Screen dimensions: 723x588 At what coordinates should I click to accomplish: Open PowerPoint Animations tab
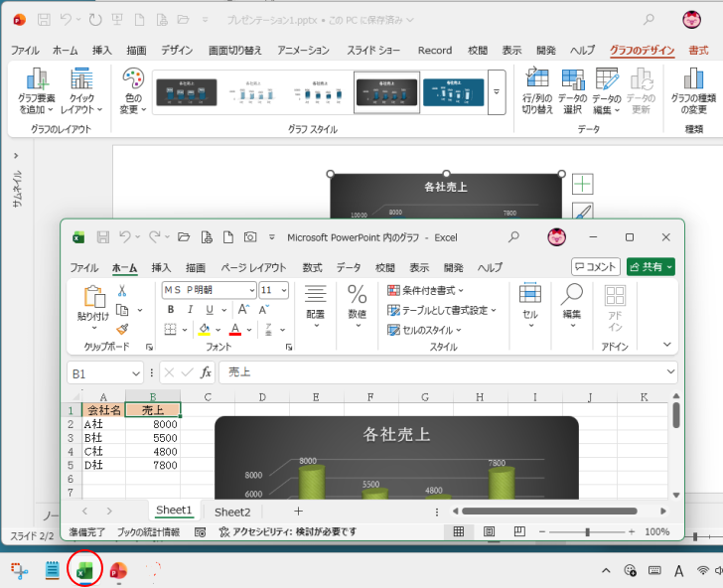pos(303,51)
